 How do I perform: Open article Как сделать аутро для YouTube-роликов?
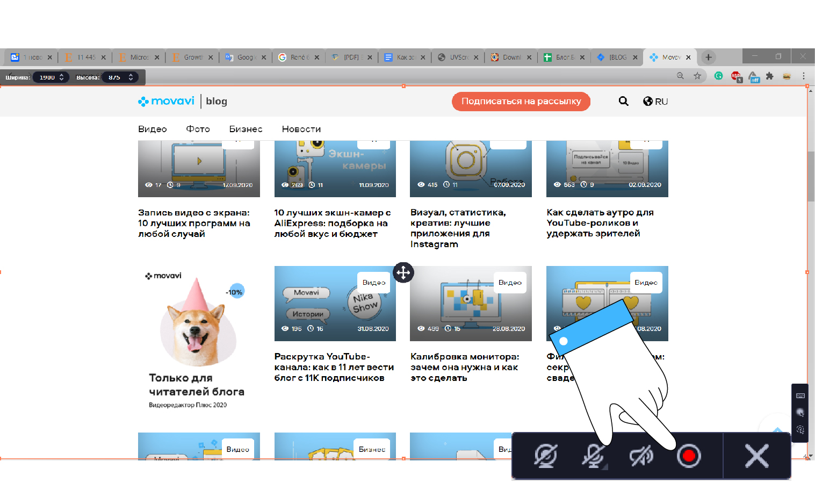(x=600, y=223)
